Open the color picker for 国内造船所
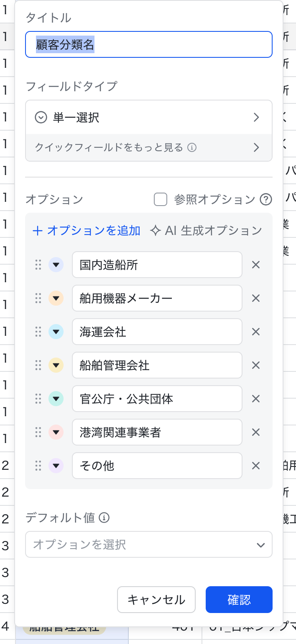The height and width of the screenshot is (644, 296). [x=56, y=265]
